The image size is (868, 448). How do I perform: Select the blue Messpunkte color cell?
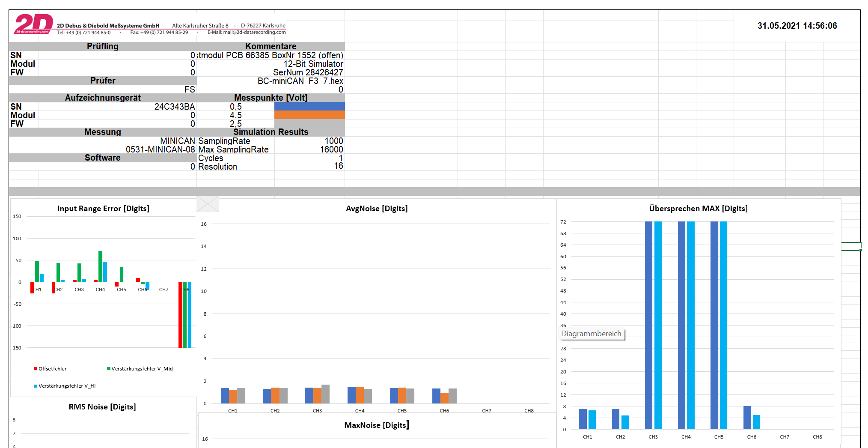click(x=309, y=106)
